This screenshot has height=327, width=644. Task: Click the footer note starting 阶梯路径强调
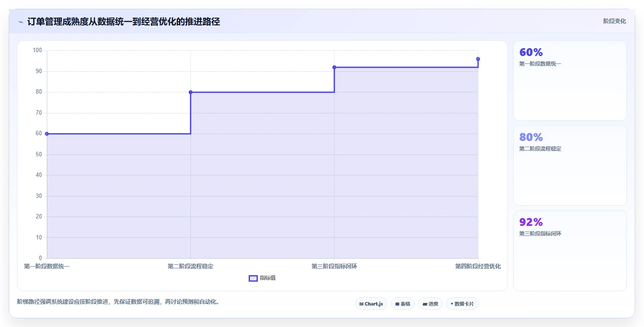(118, 302)
